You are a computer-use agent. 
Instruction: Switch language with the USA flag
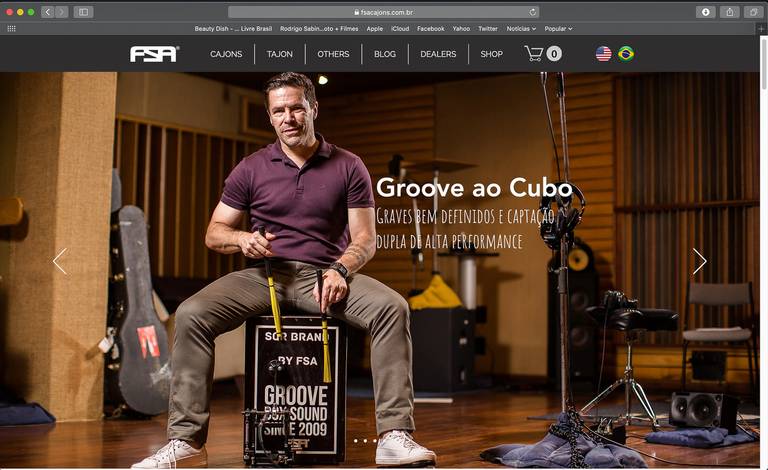click(603, 54)
